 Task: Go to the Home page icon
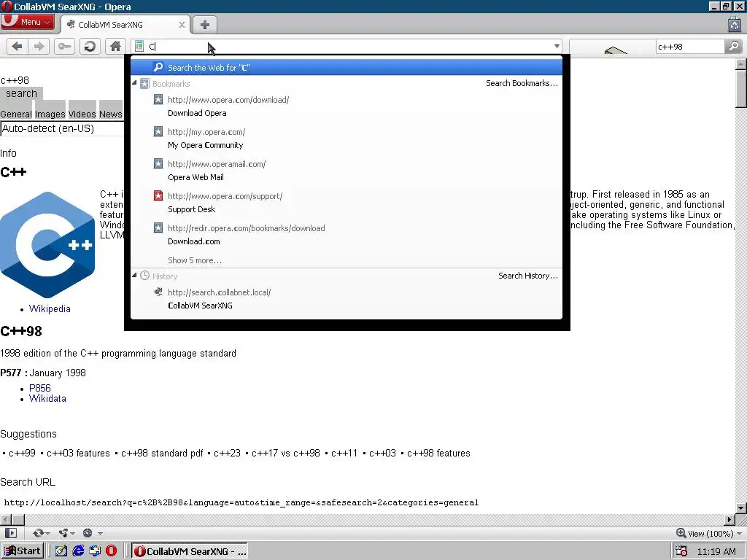pyautogui.click(x=115, y=46)
